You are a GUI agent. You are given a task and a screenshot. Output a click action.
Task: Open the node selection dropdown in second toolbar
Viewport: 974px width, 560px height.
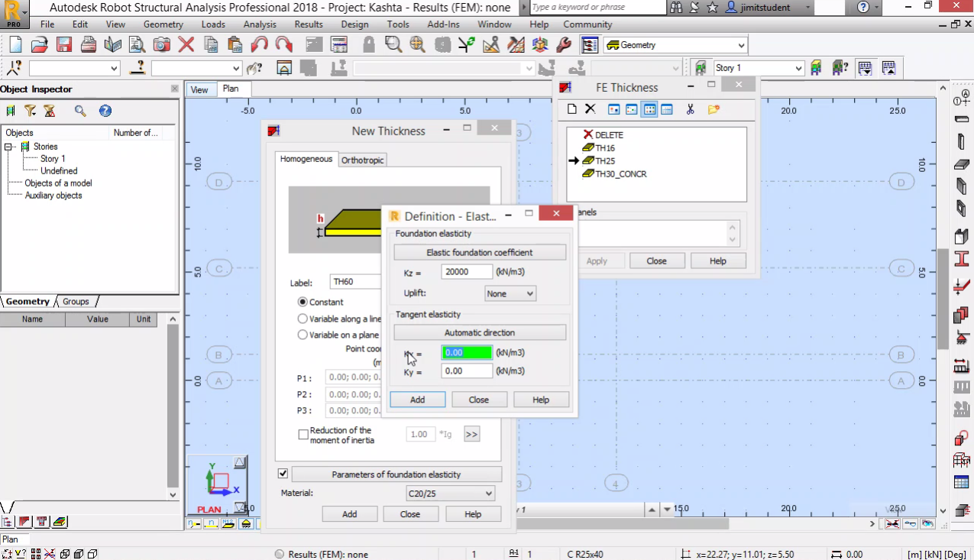(74, 68)
